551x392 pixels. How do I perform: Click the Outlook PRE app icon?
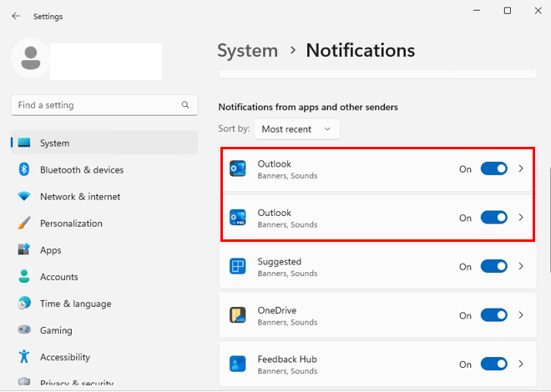pyautogui.click(x=238, y=218)
